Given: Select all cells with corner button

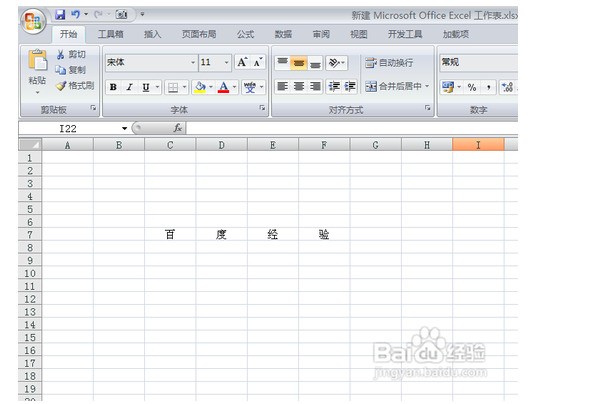Looking at the screenshot, I should click(30, 145).
